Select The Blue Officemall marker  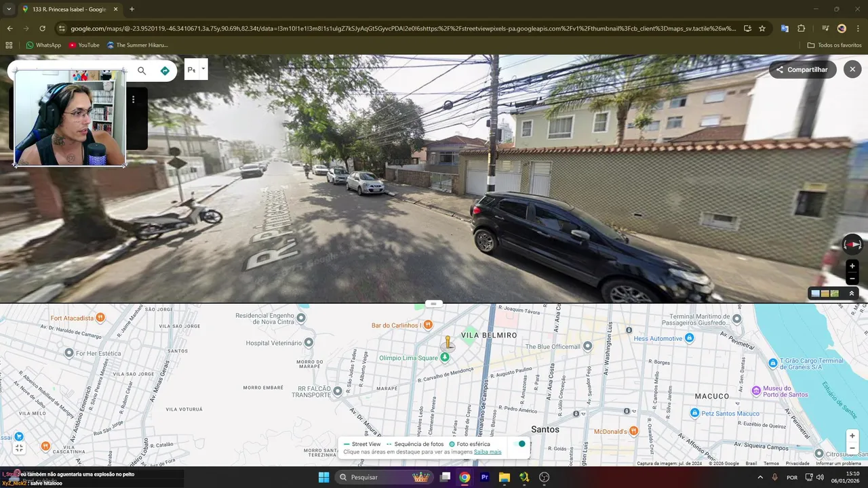pos(587,346)
